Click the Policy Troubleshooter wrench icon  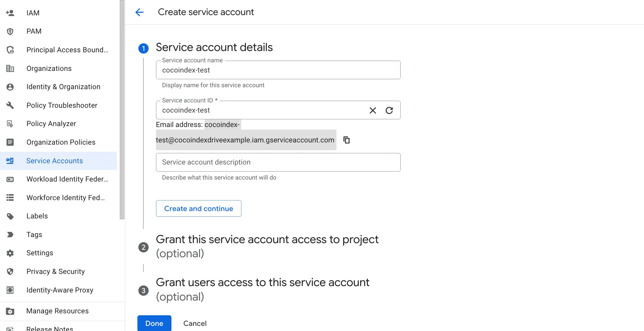(x=10, y=105)
